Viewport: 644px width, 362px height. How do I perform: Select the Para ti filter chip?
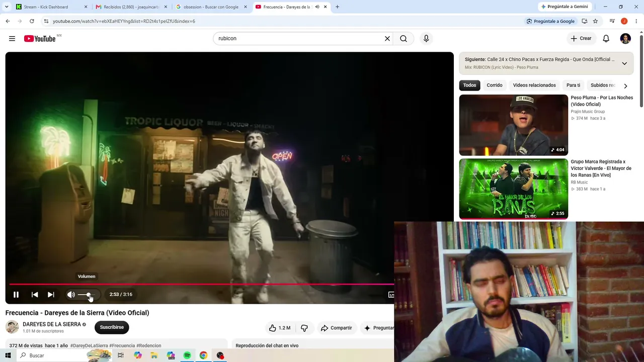click(573, 85)
